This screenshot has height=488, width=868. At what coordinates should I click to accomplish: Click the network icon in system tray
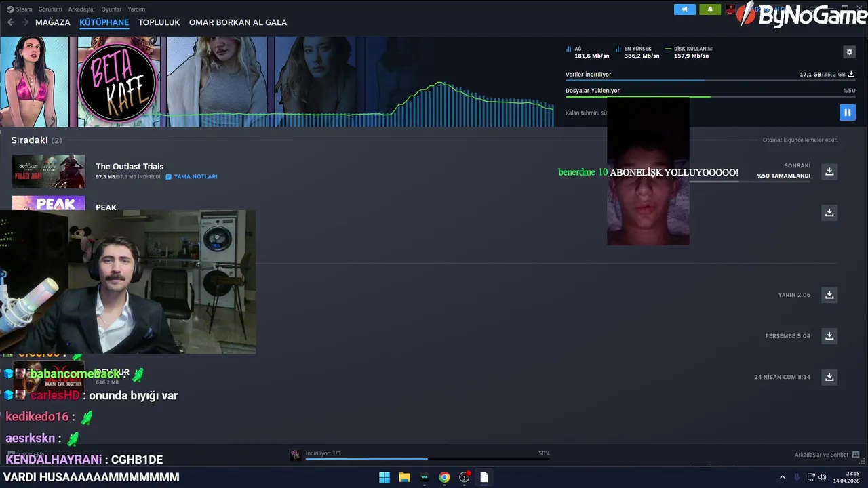point(811,477)
